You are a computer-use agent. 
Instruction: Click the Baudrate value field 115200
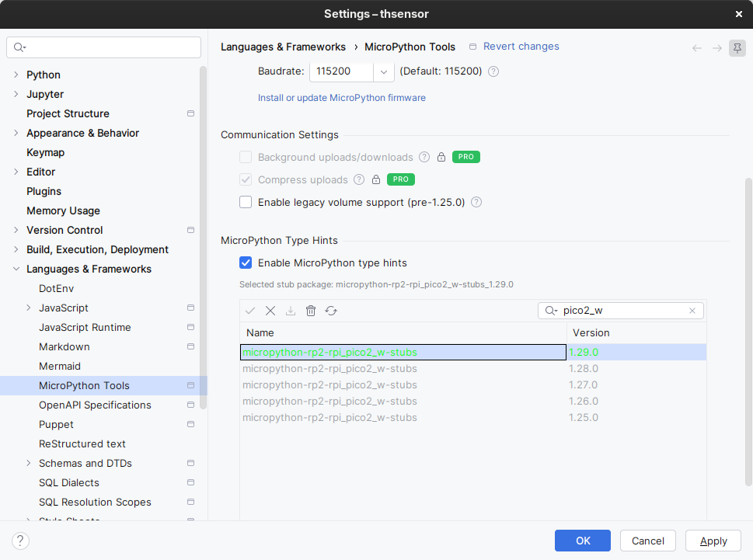341,71
